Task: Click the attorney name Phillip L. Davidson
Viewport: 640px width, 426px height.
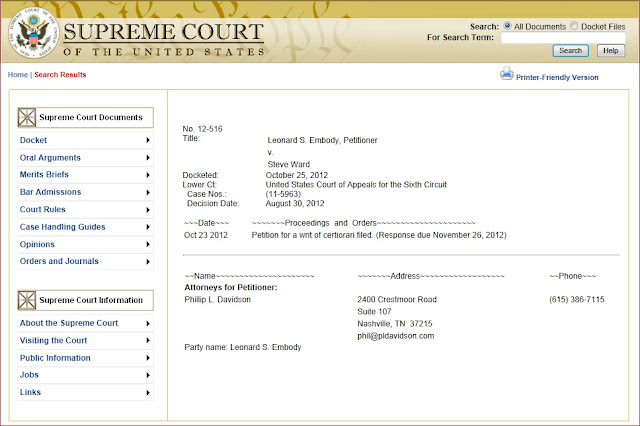Action: pyautogui.click(x=218, y=300)
